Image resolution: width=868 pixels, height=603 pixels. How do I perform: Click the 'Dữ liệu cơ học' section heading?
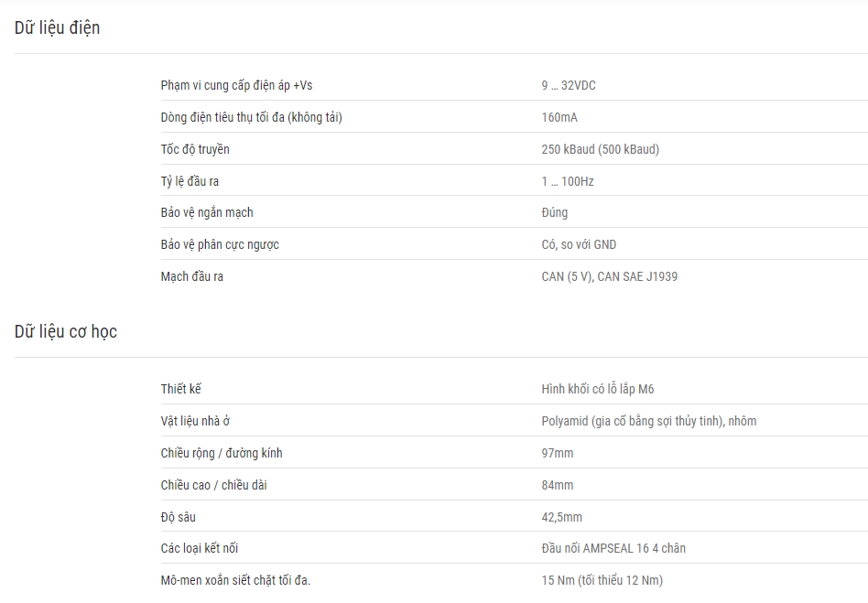(x=66, y=331)
